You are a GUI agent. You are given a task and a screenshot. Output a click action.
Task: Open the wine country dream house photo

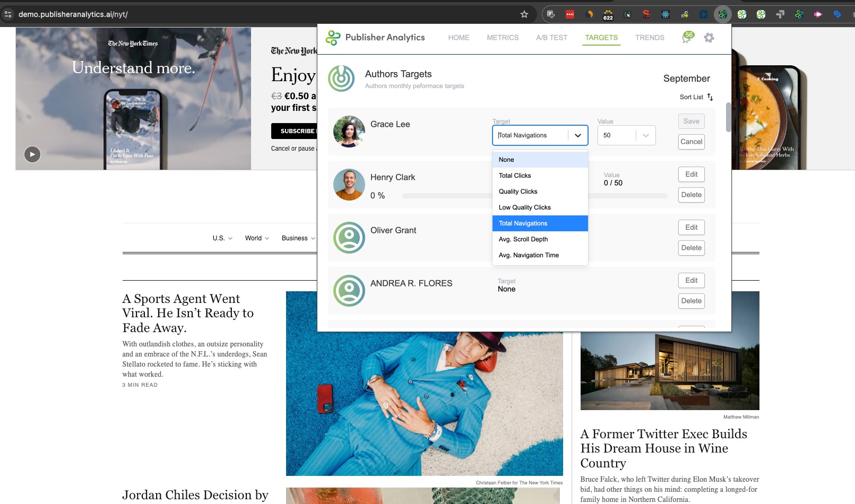(670, 371)
